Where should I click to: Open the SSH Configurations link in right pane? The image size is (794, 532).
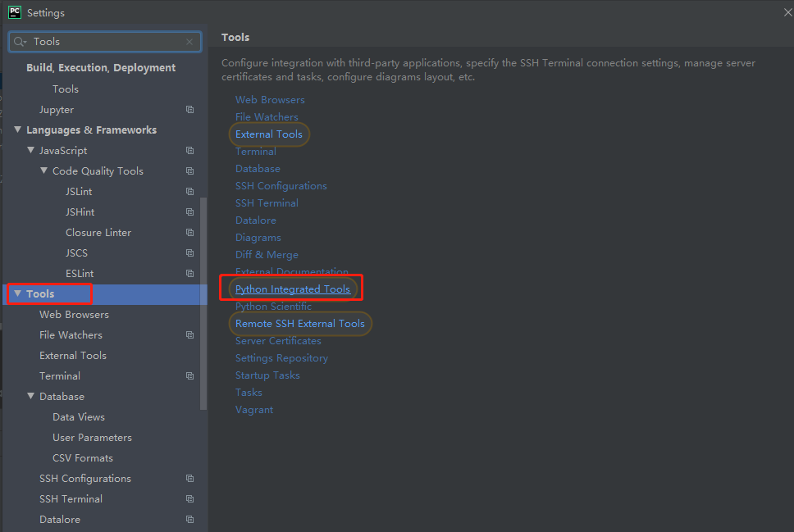pyautogui.click(x=281, y=186)
